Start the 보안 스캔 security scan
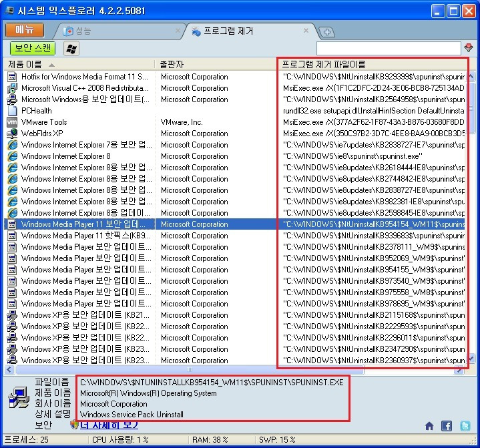Screen dimensions: 480x448 (x=33, y=48)
